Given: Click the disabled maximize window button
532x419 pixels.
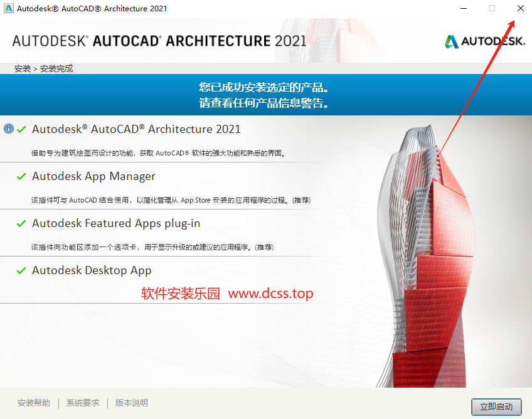Looking at the screenshot, I should (492, 8).
